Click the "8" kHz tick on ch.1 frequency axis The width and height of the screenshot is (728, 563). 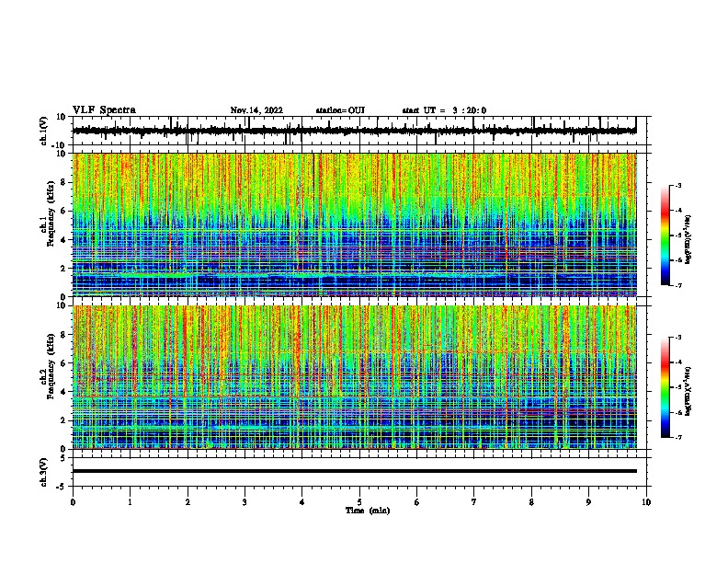coord(64,182)
